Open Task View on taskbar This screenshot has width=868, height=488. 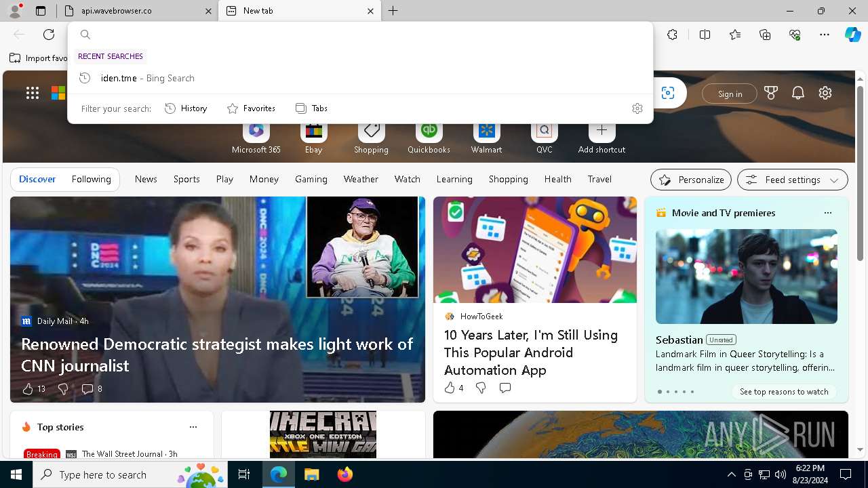(x=244, y=474)
